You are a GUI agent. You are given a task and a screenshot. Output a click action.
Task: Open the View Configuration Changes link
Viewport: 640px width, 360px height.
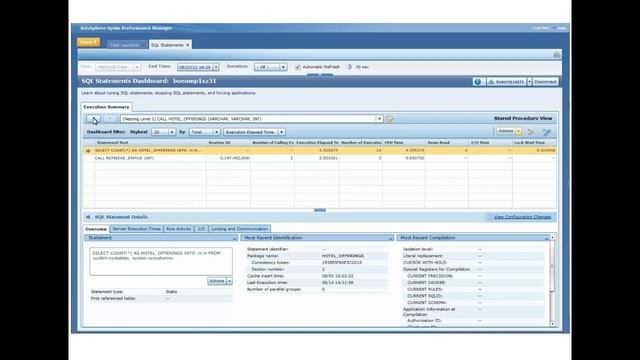click(x=522, y=217)
